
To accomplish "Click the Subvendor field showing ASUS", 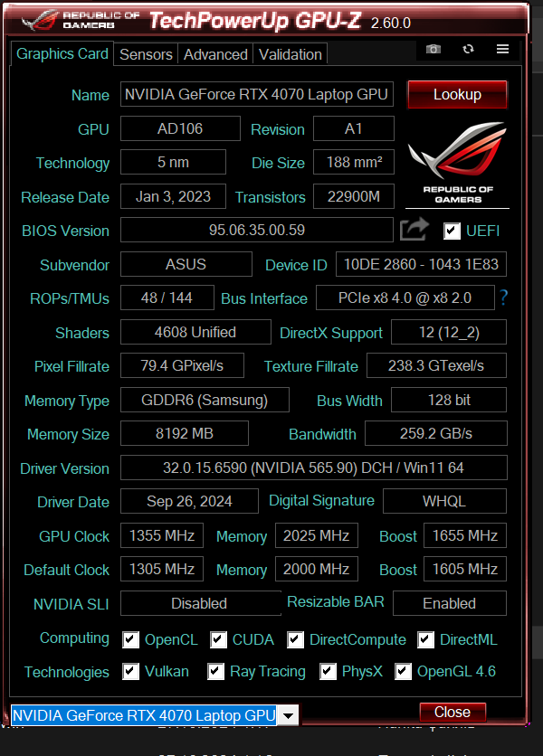I will [x=186, y=264].
